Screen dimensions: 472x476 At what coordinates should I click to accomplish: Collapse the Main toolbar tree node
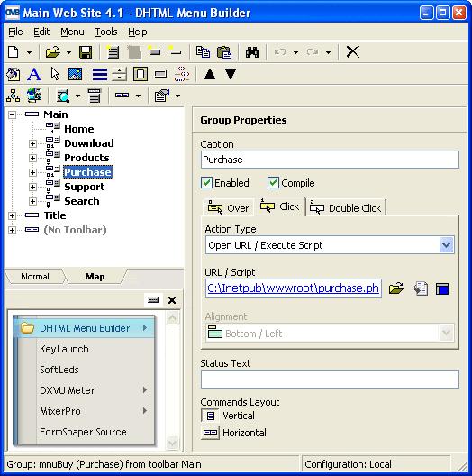tap(12, 114)
